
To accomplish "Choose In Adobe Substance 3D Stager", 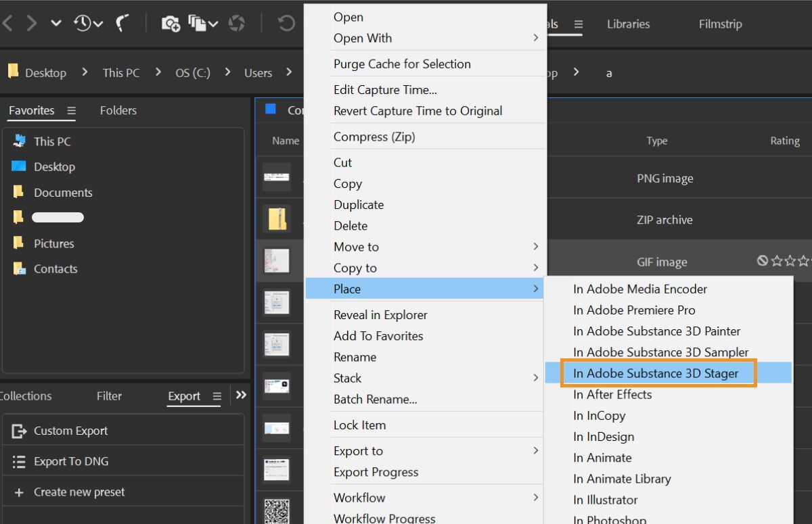I will tap(655, 373).
